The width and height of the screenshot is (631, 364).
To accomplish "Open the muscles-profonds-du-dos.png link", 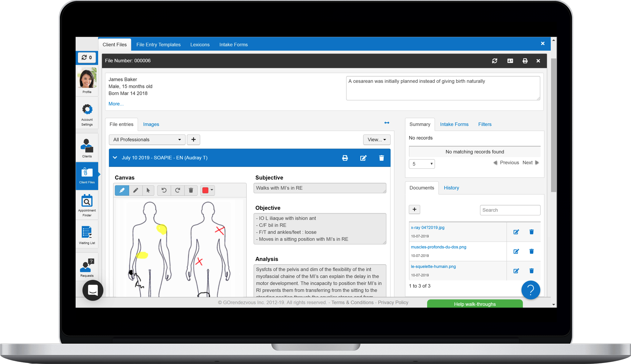I will pyautogui.click(x=438, y=247).
